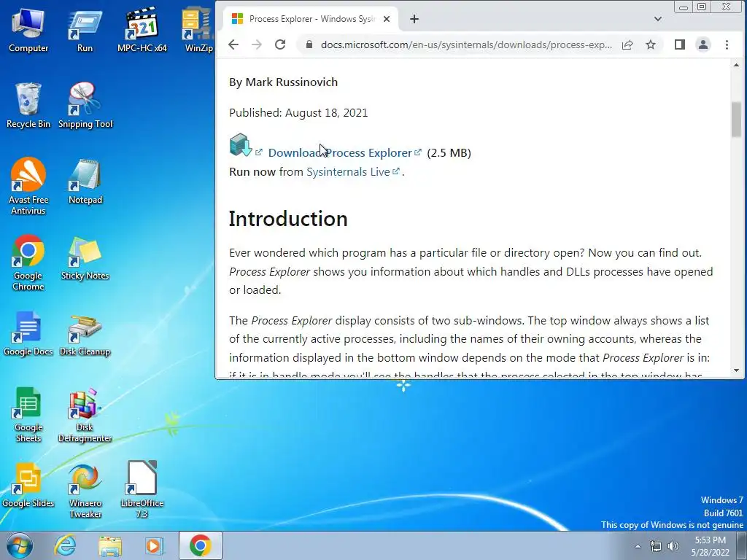The width and height of the screenshot is (747, 560).
Task: Open network status tray icon
Action: [x=656, y=546]
